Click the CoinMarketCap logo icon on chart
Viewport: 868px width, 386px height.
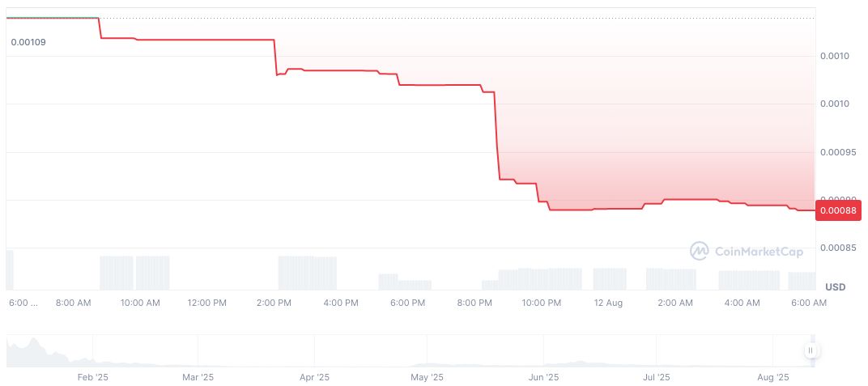click(699, 252)
